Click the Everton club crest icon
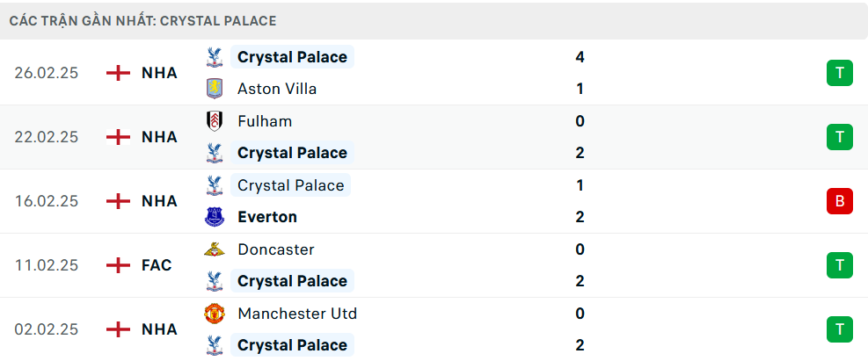Viewport: 868px width, 361px height. click(x=213, y=217)
